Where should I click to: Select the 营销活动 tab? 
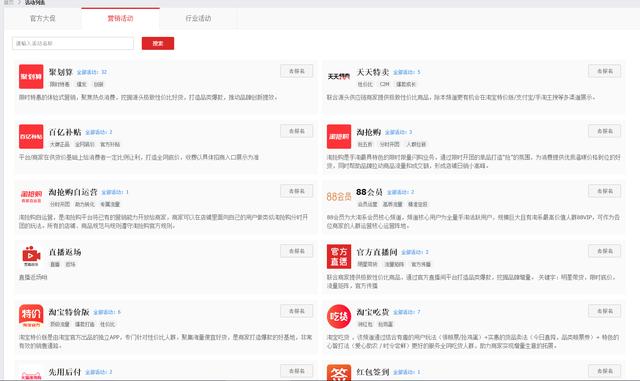coord(120,18)
